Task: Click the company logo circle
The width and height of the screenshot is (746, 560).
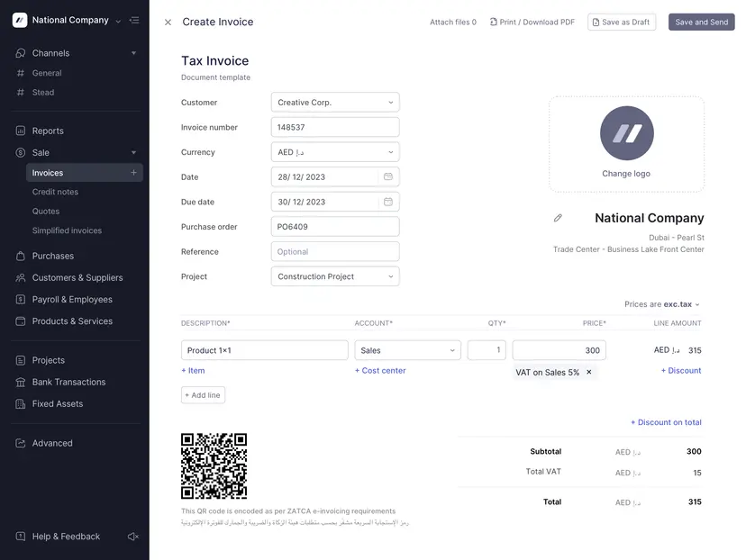Action: [x=626, y=133]
